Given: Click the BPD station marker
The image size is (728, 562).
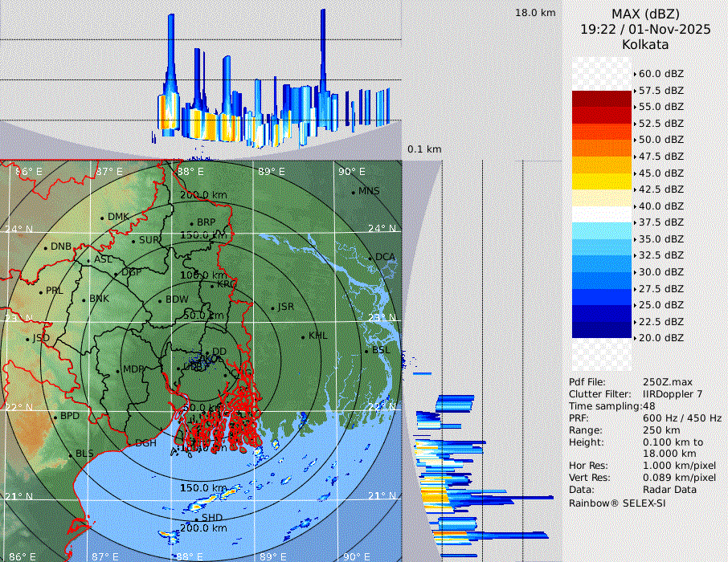Looking at the screenshot, I should click(x=55, y=417).
